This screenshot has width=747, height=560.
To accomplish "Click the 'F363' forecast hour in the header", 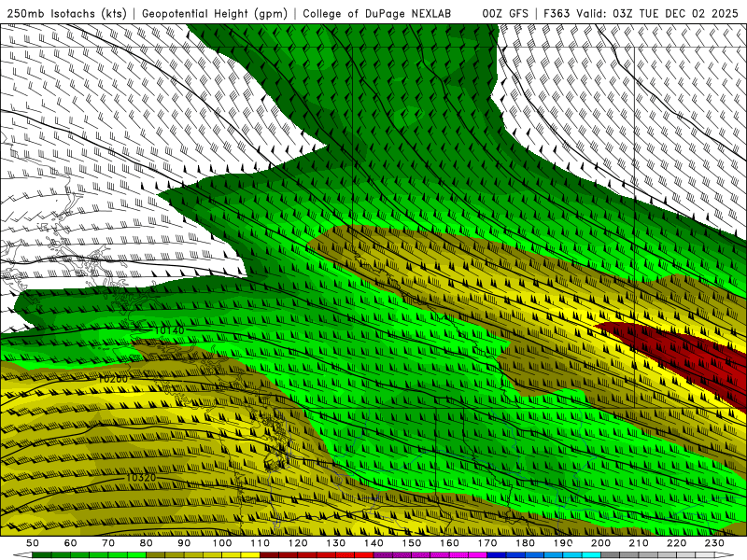I will (x=557, y=13).
